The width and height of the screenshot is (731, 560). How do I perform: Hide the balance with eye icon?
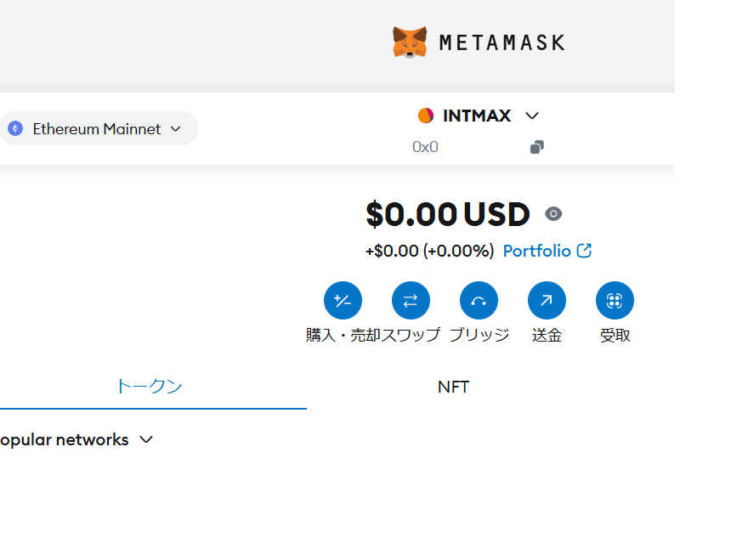(x=553, y=214)
